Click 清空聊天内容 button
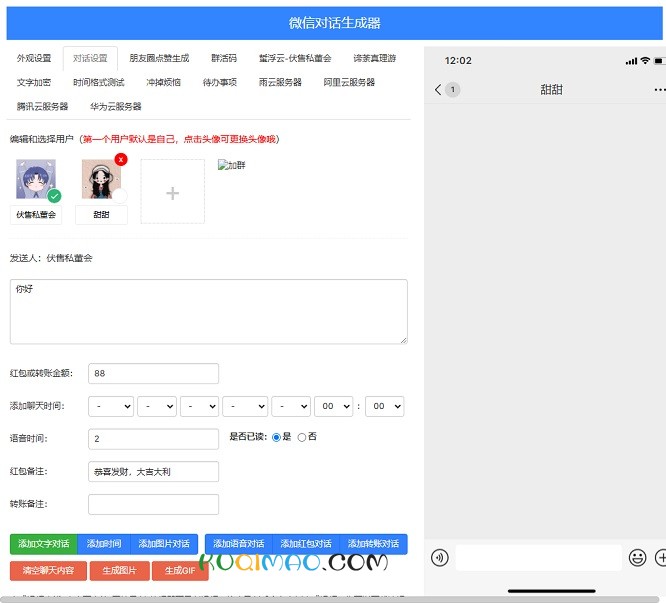Image resolution: width=666 pixels, height=603 pixels. point(48,570)
